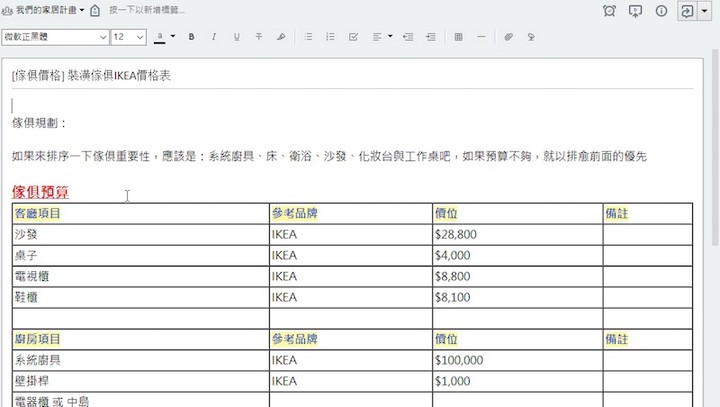This screenshot has height=407, width=720.
Task: Apply strikethrough to text
Action: point(259,37)
